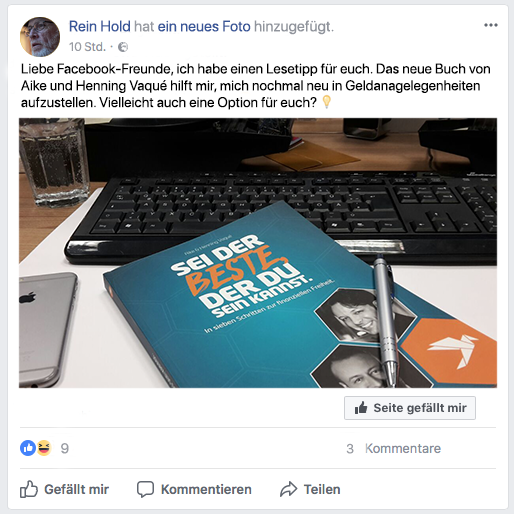Click Rein Hold's round profile picture
The height and width of the screenshot is (514, 514).
click(x=40, y=37)
